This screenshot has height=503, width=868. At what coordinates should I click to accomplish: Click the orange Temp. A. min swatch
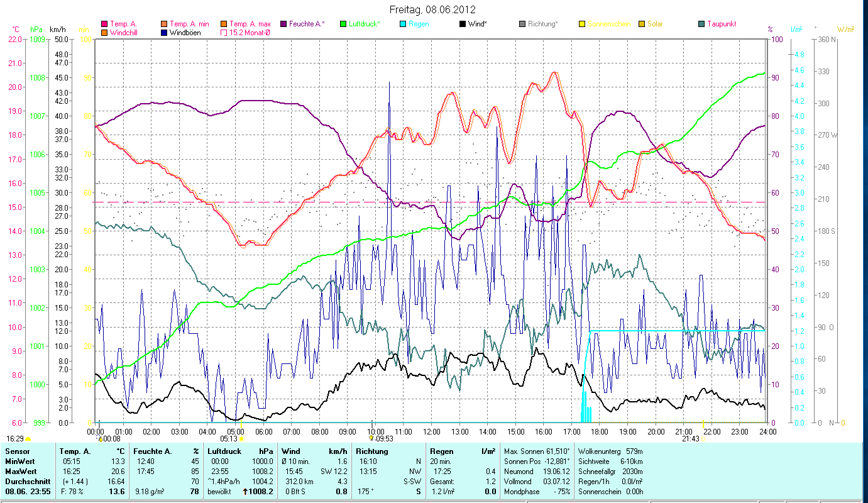point(165,24)
